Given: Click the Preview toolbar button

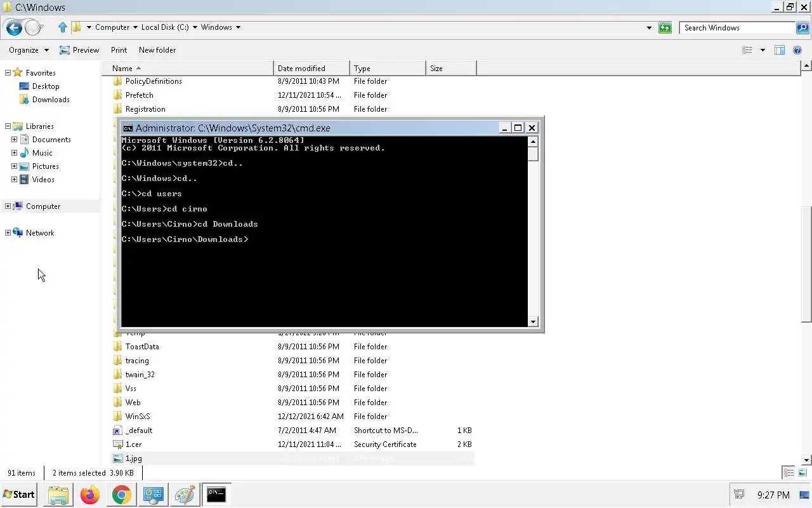Looking at the screenshot, I should coord(79,50).
